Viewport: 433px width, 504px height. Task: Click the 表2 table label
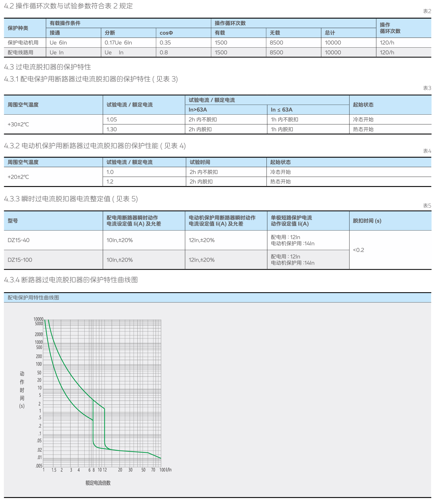(427, 11)
